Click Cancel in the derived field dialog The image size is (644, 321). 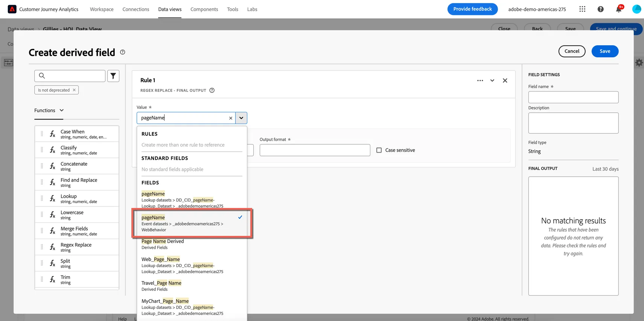(x=572, y=51)
